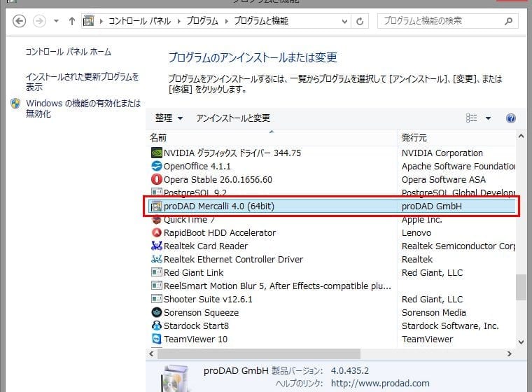Go back with the back arrow button
Viewport: 532px width, 392px height.
click(19, 21)
